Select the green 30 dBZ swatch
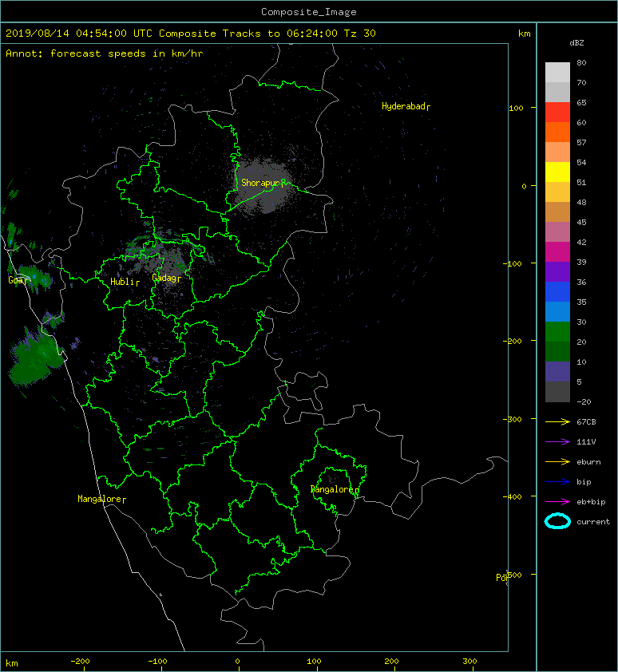The image size is (618, 672). (x=557, y=331)
